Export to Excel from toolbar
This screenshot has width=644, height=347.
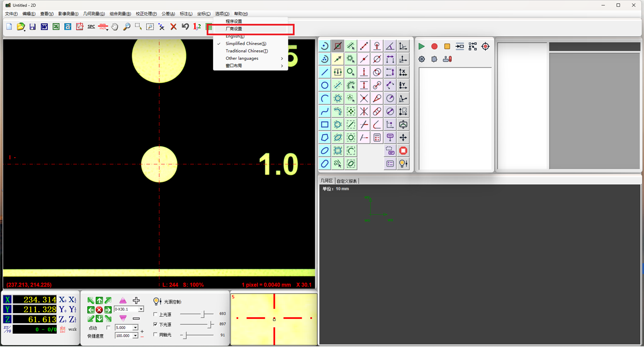[x=56, y=27]
